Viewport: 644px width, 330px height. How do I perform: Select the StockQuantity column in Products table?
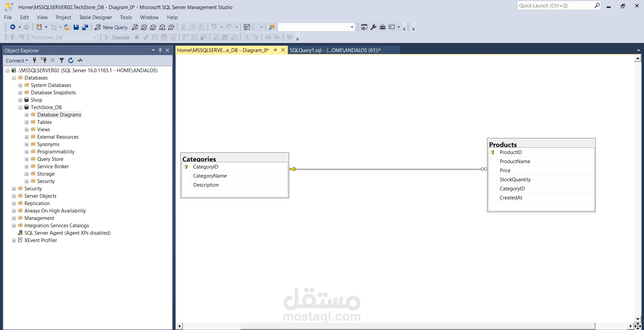(x=541, y=180)
